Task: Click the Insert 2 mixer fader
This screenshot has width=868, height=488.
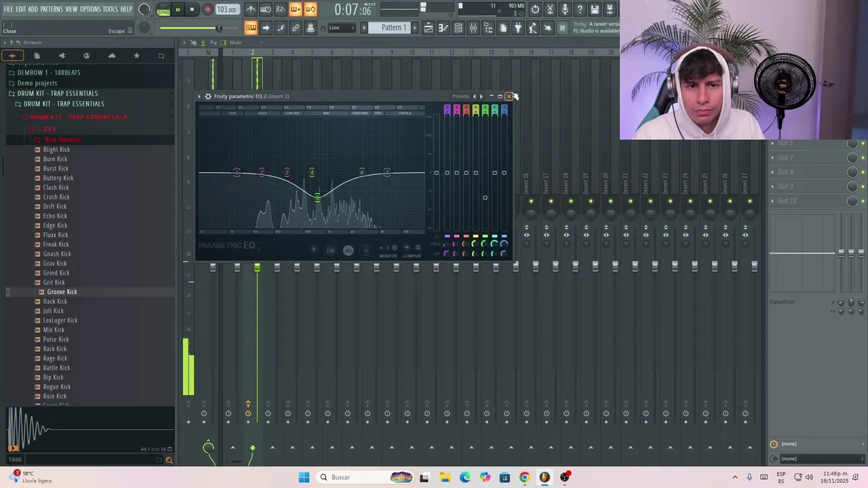Action: (x=257, y=268)
